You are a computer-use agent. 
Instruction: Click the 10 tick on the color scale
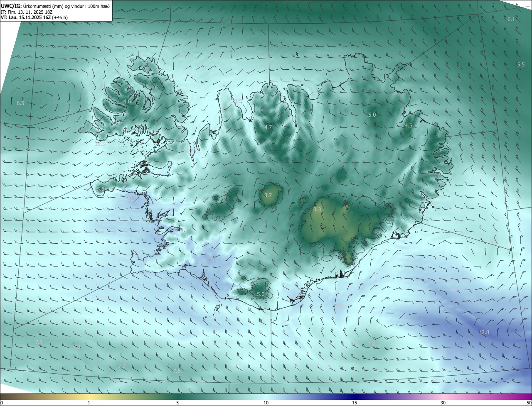coord(266,403)
